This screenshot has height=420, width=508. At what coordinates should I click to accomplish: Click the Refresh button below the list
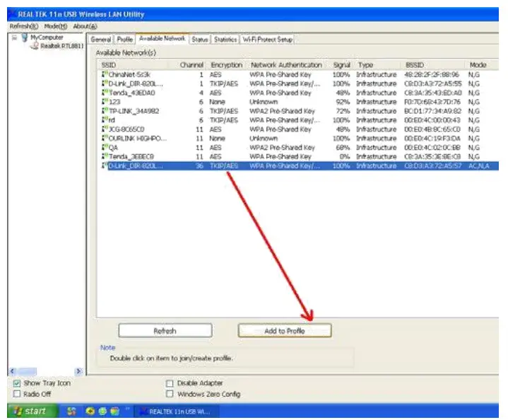tap(165, 330)
